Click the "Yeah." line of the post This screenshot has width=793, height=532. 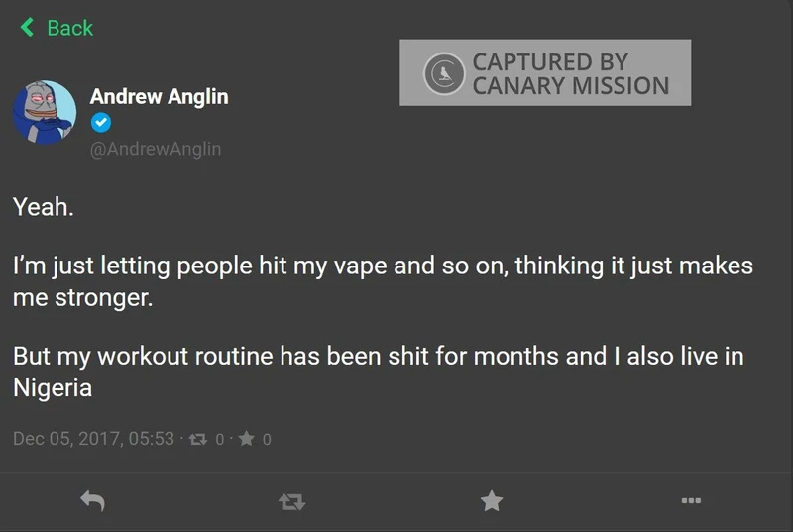click(x=44, y=208)
